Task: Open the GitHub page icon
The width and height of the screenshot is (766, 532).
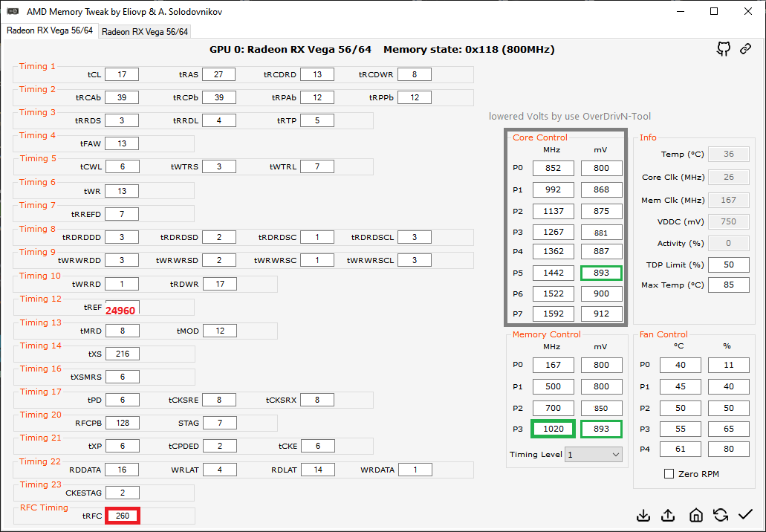Action: click(724, 49)
